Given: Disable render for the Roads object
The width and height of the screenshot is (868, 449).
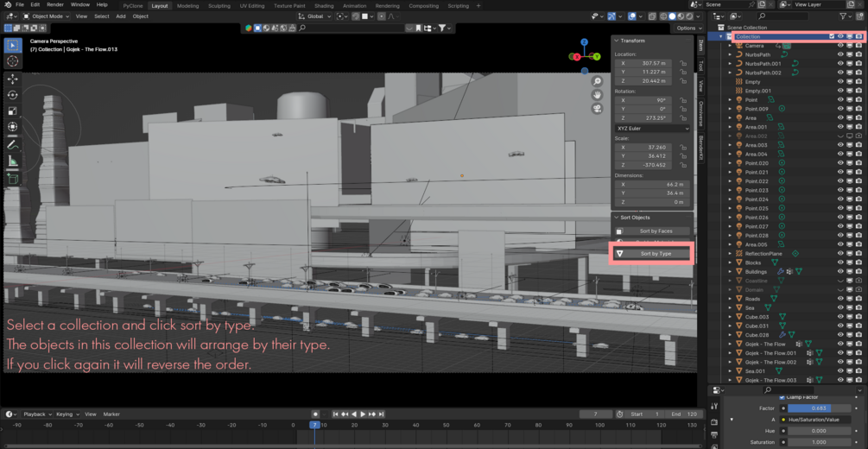Looking at the screenshot, I should click(x=858, y=299).
